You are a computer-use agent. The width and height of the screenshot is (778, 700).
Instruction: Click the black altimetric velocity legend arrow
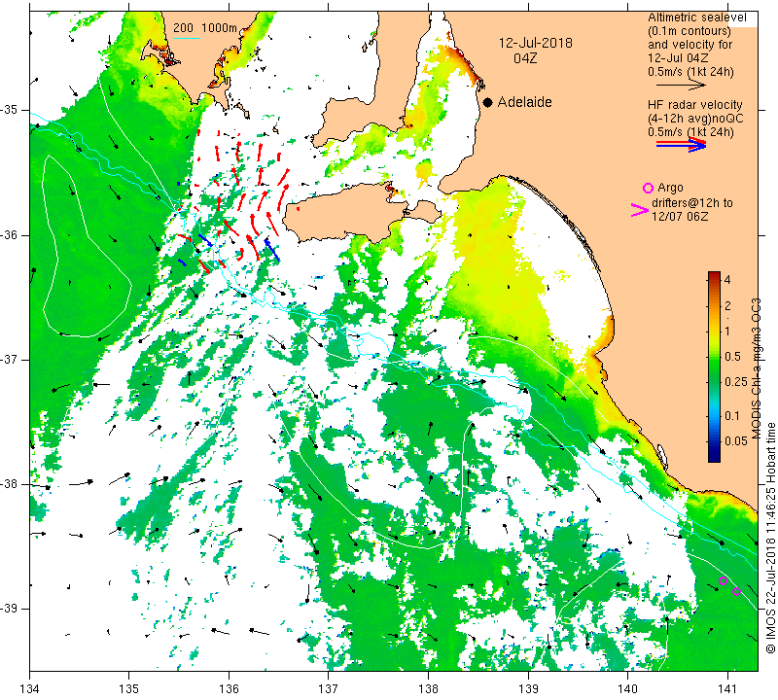(x=681, y=85)
